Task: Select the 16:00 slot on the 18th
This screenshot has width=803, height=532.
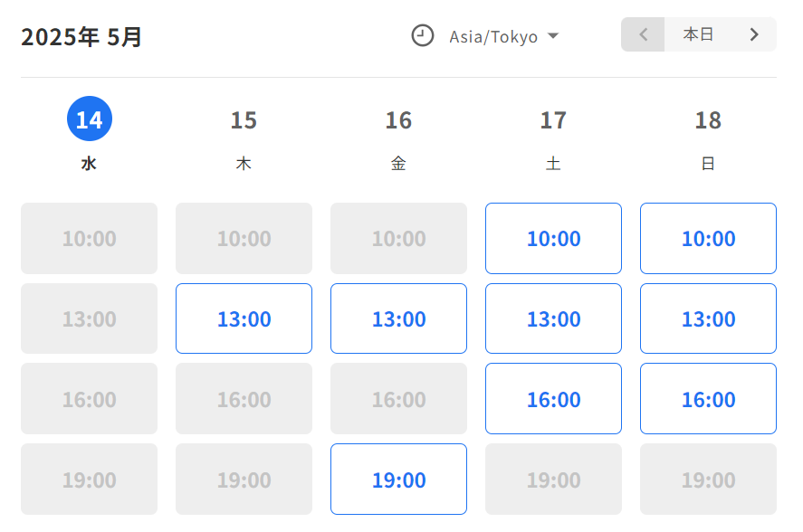Action: (x=708, y=399)
